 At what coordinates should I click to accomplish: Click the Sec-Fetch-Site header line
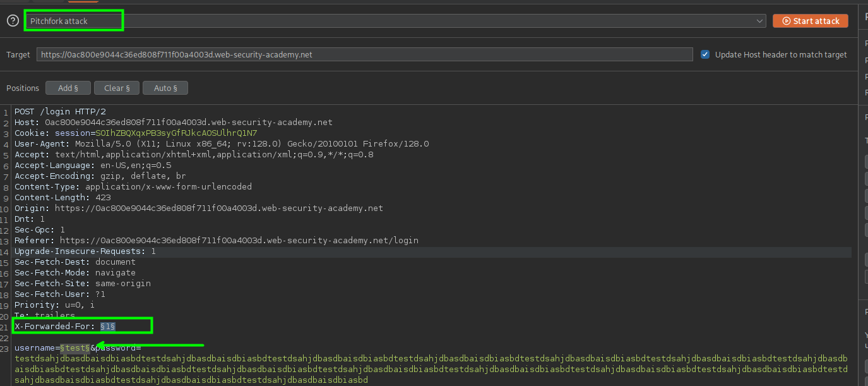tap(82, 284)
